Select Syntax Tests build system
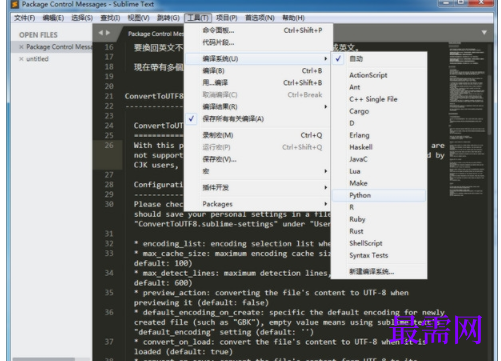This screenshot has width=501, height=361. 379,255
